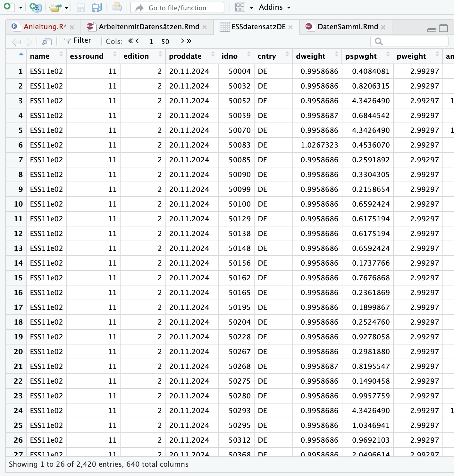The height and width of the screenshot is (476, 454).
Task: Focus the Go to file/function field
Action: [x=177, y=7]
